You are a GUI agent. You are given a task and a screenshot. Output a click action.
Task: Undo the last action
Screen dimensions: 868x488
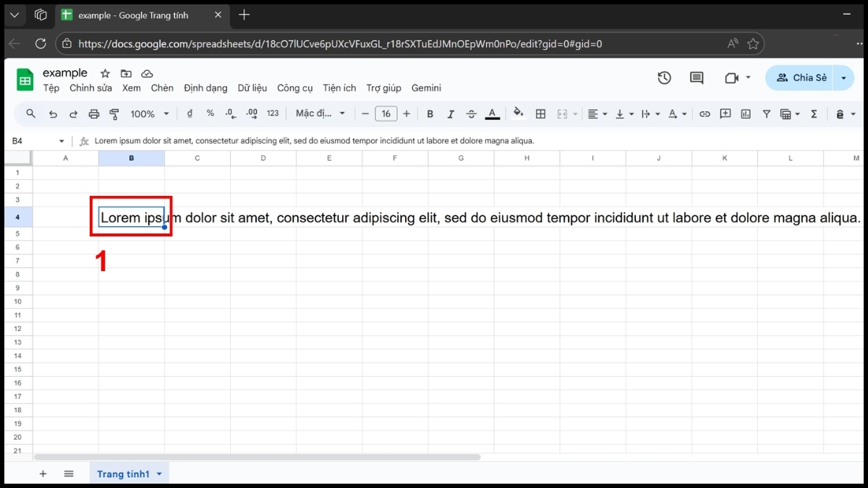coord(51,114)
